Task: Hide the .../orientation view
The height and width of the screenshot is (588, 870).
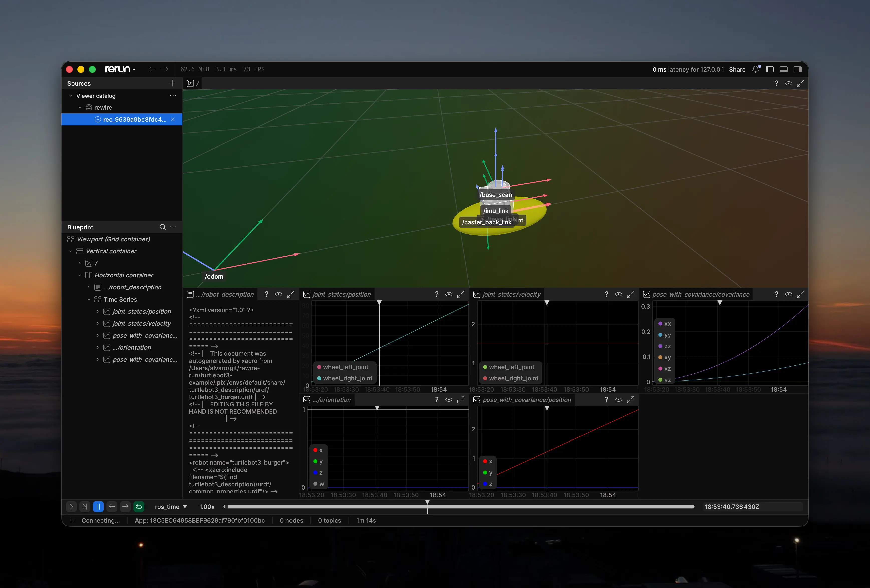Action: point(449,400)
